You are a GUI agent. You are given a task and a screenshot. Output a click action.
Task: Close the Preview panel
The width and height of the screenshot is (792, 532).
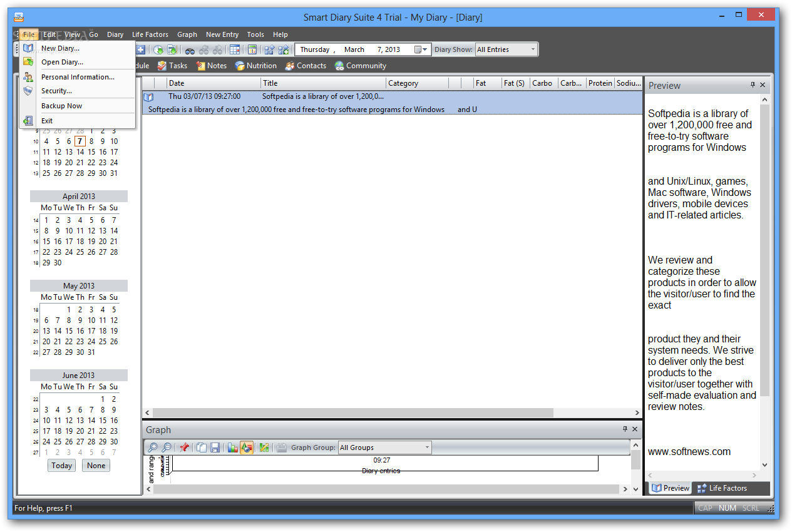pyautogui.click(x=763, y=85)
